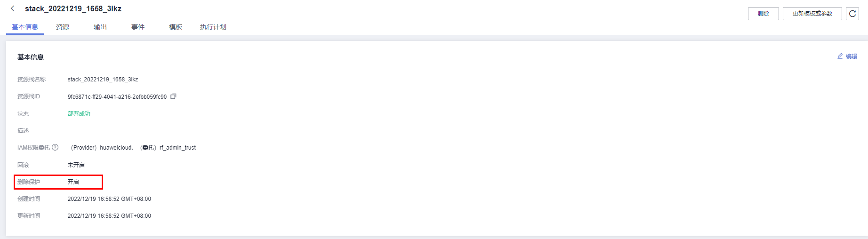Screen dimensions: 868x239
Task: Click the 部署成功 status text
Action: point(79,114)
